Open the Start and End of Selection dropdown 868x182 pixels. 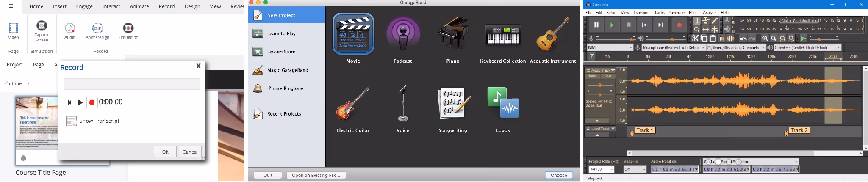[751, 162]
